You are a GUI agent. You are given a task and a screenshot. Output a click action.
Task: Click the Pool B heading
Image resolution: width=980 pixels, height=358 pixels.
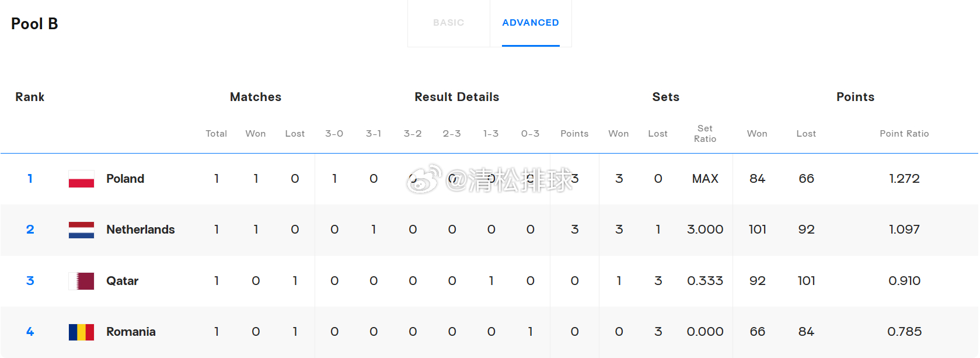(34, 24)
